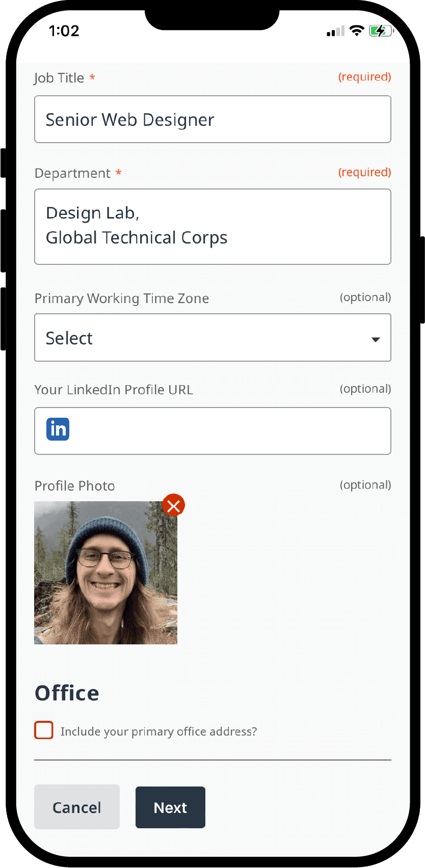
Task: Click the Next button
Action: click(x=170, y=807)
